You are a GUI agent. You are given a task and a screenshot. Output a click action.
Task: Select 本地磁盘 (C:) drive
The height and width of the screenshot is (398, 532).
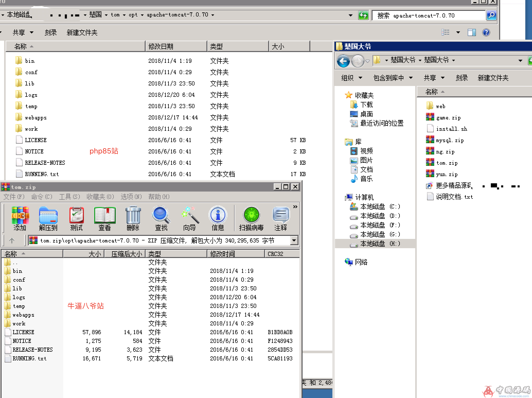[x=375, y=206]
